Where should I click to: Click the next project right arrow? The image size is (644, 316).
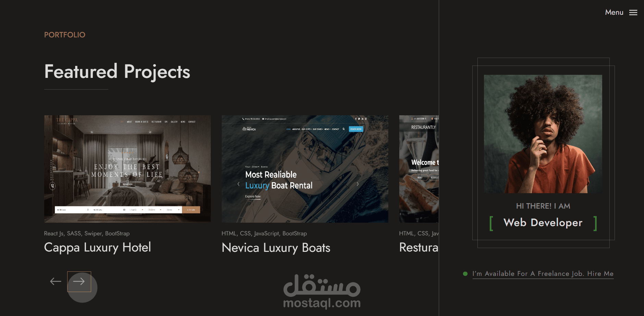point(79,282)
